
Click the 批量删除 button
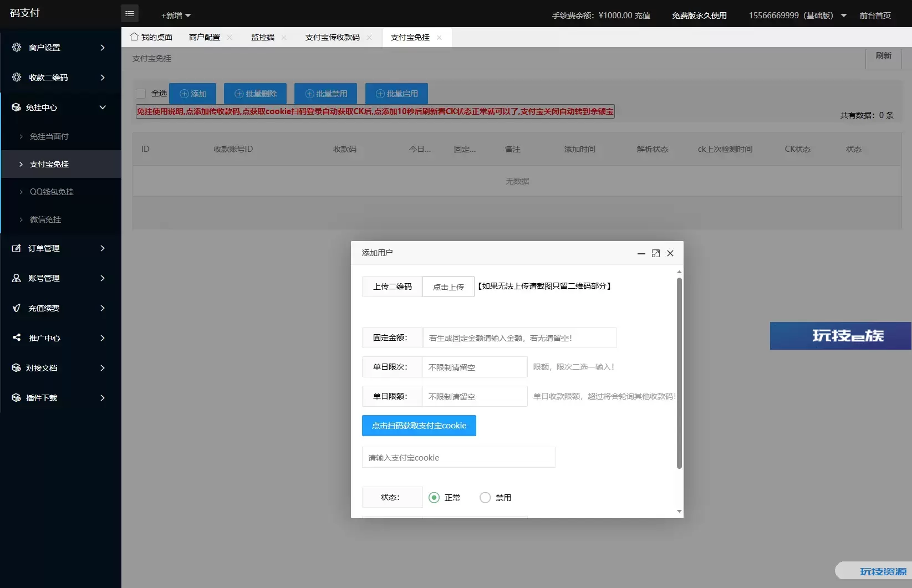point(255,94)
